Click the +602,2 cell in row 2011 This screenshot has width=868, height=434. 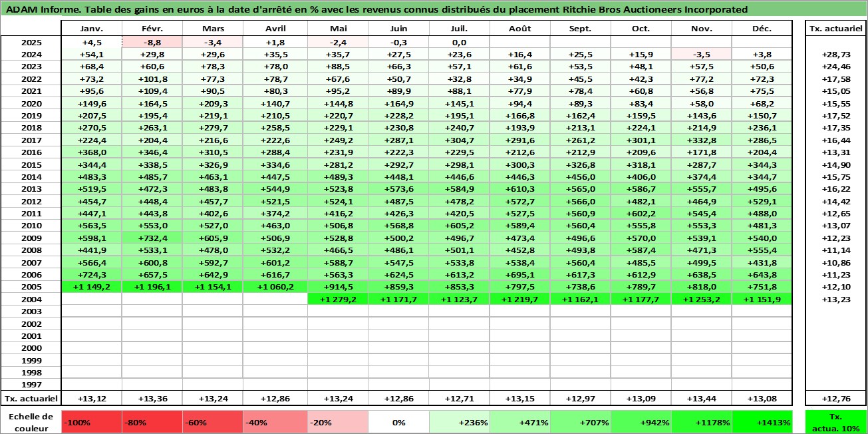[641, 214]
